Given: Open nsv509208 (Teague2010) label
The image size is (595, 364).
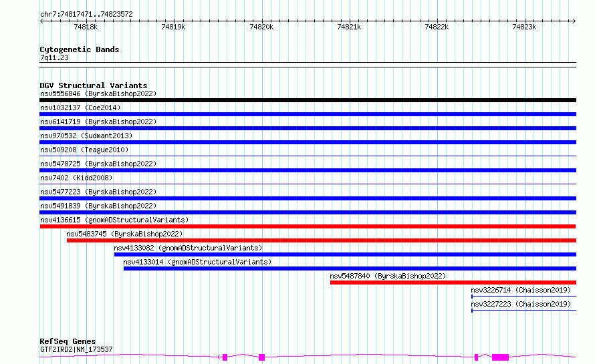Looking at the screenshot, I should click(x=84, y=150).
